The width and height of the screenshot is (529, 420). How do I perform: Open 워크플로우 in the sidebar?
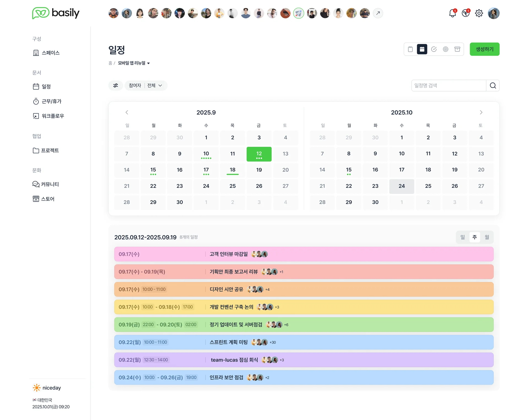(52, 116)
